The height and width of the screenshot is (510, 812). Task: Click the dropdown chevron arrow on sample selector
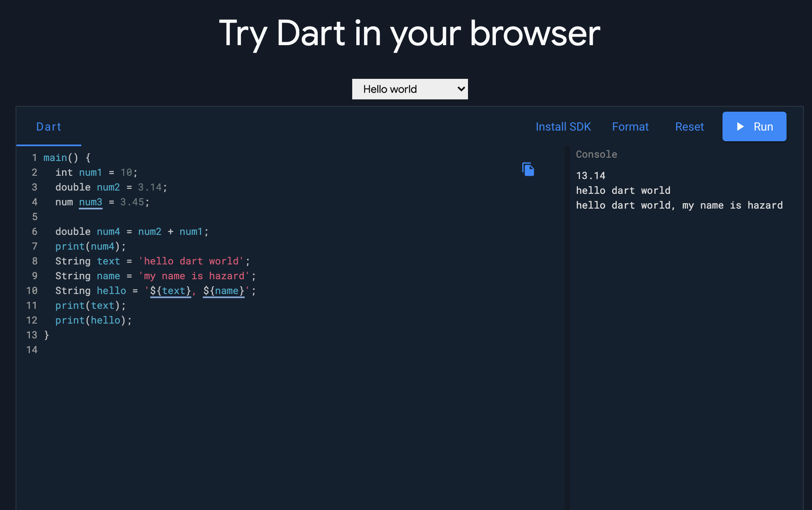(x=461, y=89)
